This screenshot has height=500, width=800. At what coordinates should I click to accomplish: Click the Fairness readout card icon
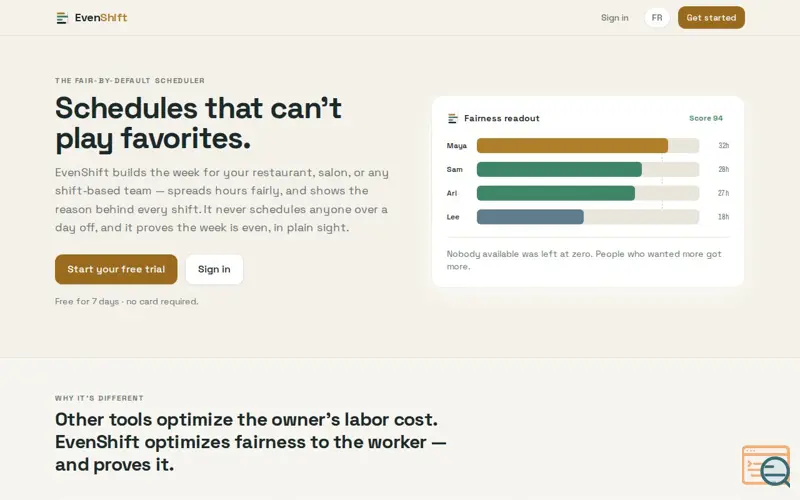click(x=453, y=118)
